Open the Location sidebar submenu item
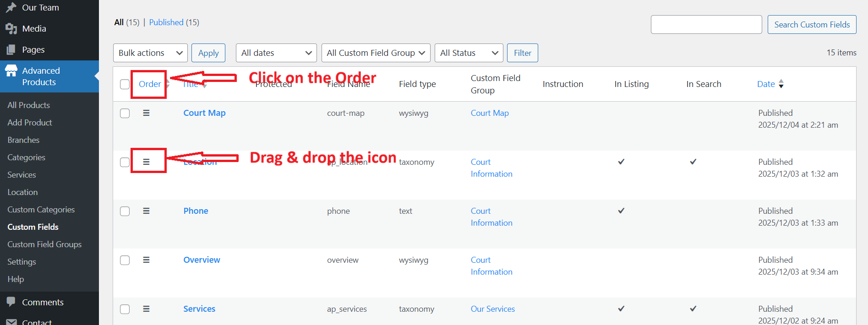 click(x=22, y=192)
